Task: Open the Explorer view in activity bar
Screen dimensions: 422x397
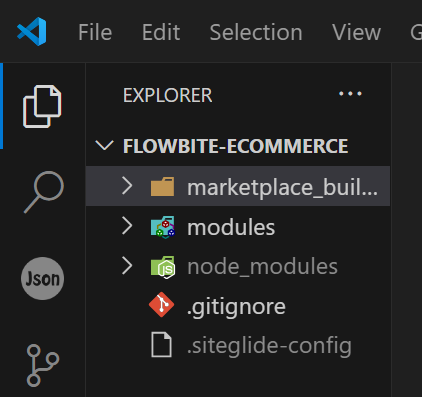Action: pyautogui.click(x=42, y=107)
